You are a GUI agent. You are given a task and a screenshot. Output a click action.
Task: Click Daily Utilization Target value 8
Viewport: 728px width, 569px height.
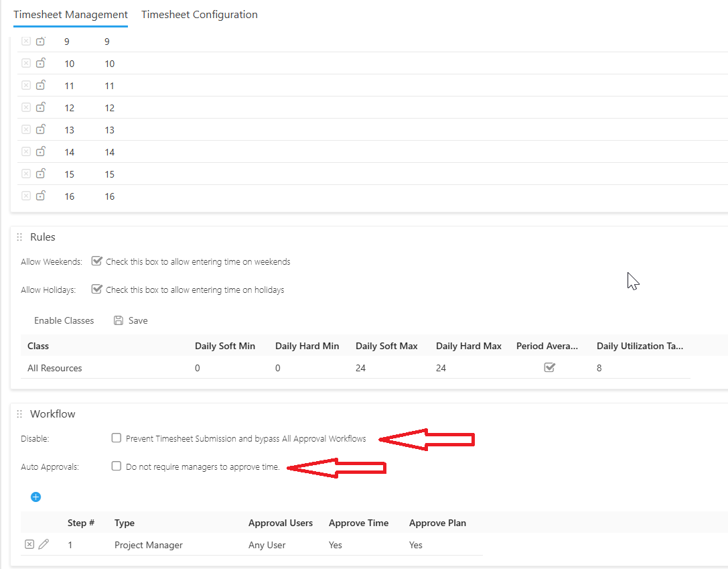599,368
